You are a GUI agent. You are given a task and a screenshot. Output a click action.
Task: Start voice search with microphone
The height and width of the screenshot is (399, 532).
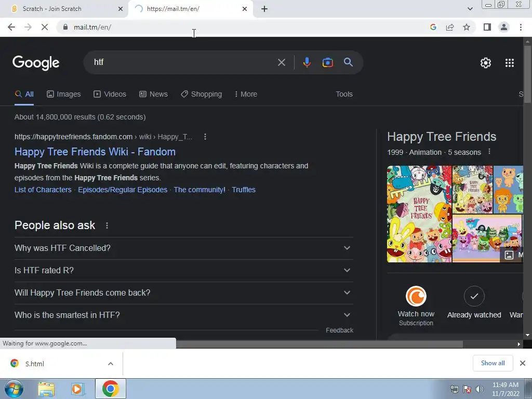pos(307,62)
